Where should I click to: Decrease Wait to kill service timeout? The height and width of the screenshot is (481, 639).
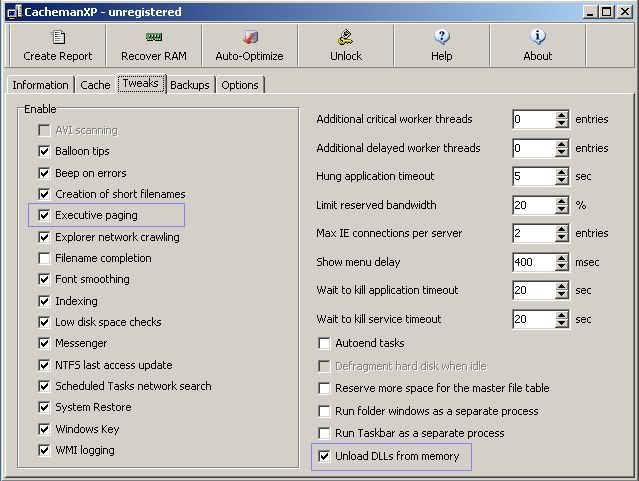tap(562, 323)
